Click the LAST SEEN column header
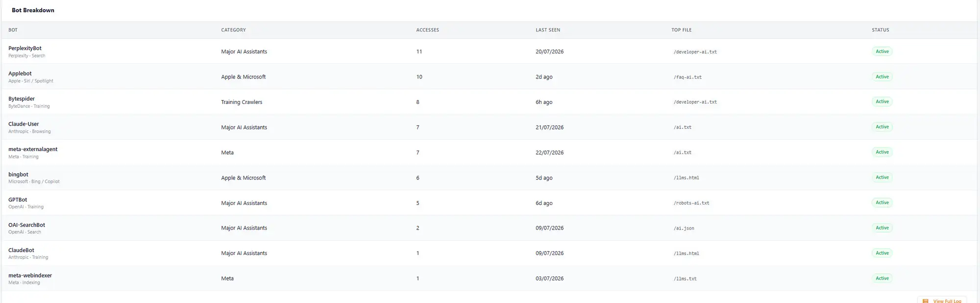This screenshot has width=980, height=303. [x=548, y=30]
